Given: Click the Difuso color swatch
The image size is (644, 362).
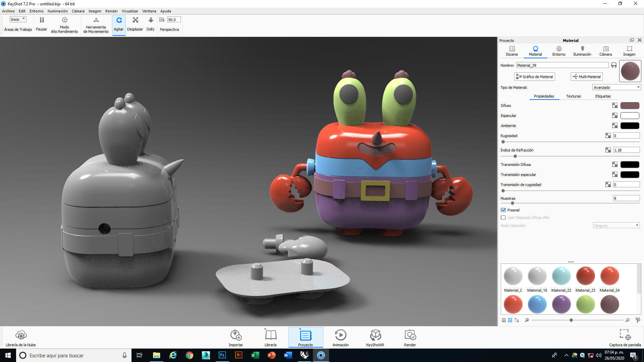Looking at the screenshot, I should [x=630, y=106].
